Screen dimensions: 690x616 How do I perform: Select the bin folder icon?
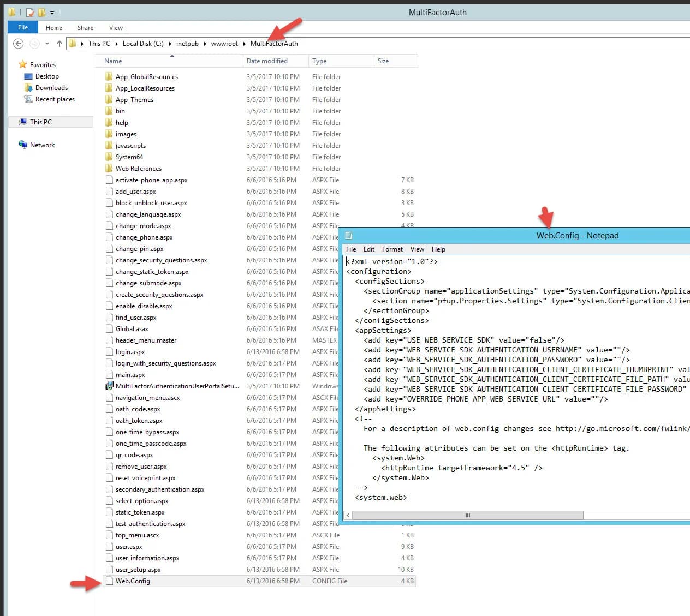click(x=109, y=111)
